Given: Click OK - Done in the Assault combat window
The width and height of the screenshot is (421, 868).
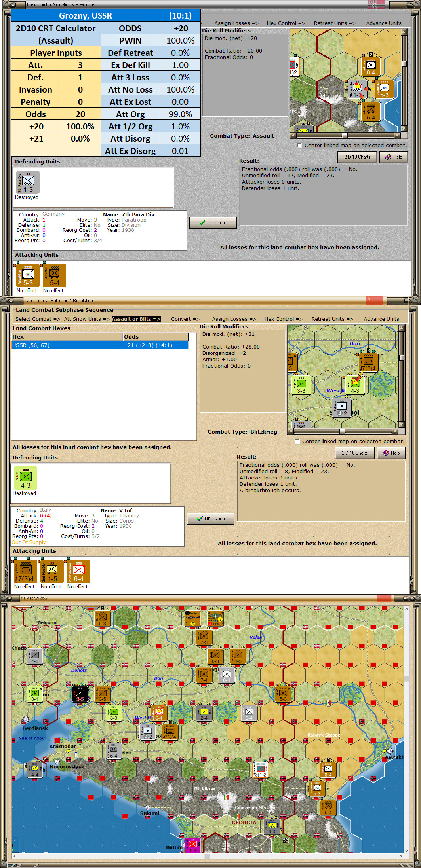Looking at the screenshot, I should [213, 223].
